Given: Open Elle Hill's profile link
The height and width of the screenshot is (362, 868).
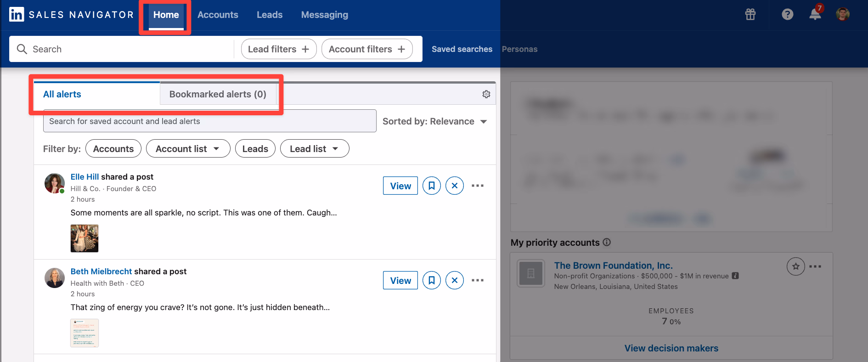Looking at the screenshot, I should point(85,177).
